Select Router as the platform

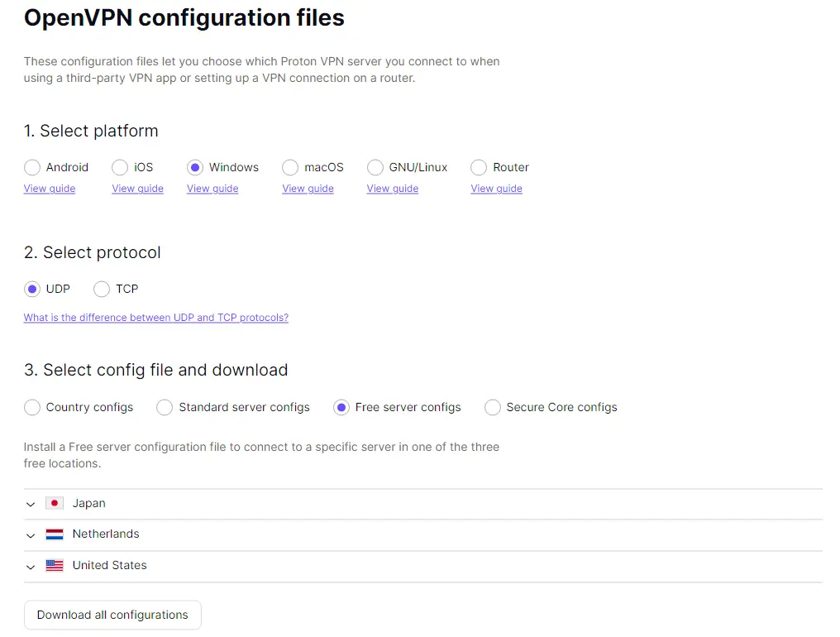click(x=479, y=167)
